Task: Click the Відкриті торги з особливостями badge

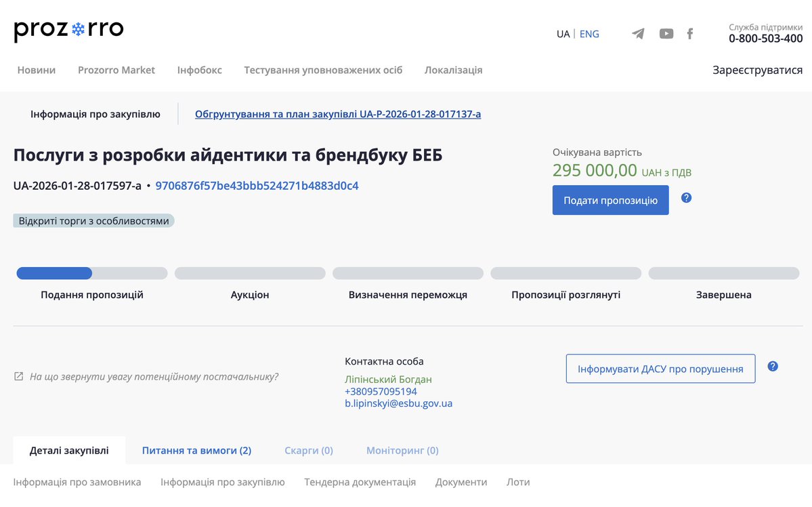Action: click(93, 220)
